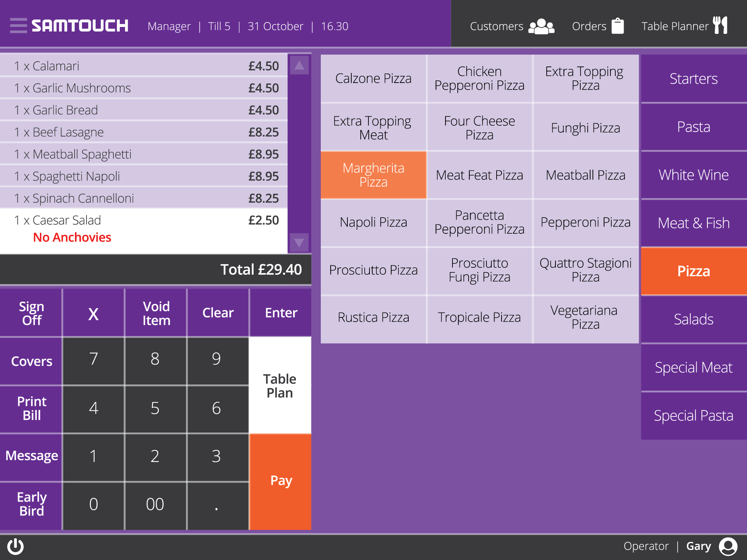Screen dimensions: 747x560
Task: Open the Customers panel via the people icon
Action: 542,26
